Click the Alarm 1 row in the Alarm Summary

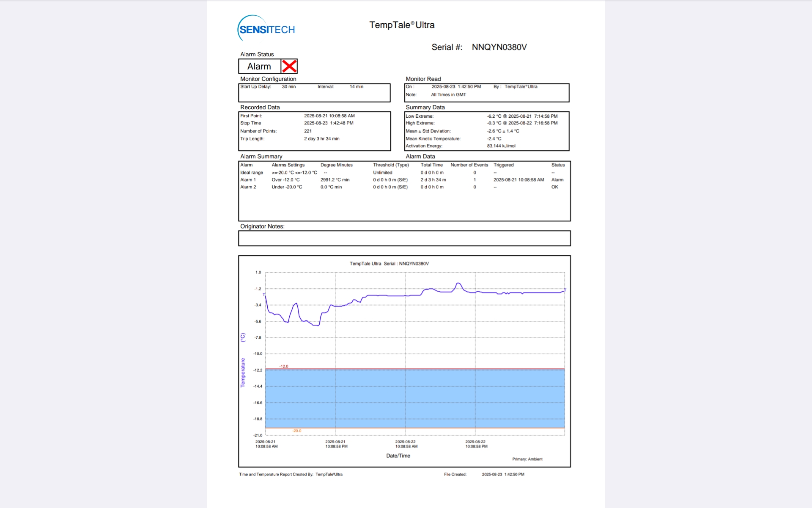coord(248,180)
